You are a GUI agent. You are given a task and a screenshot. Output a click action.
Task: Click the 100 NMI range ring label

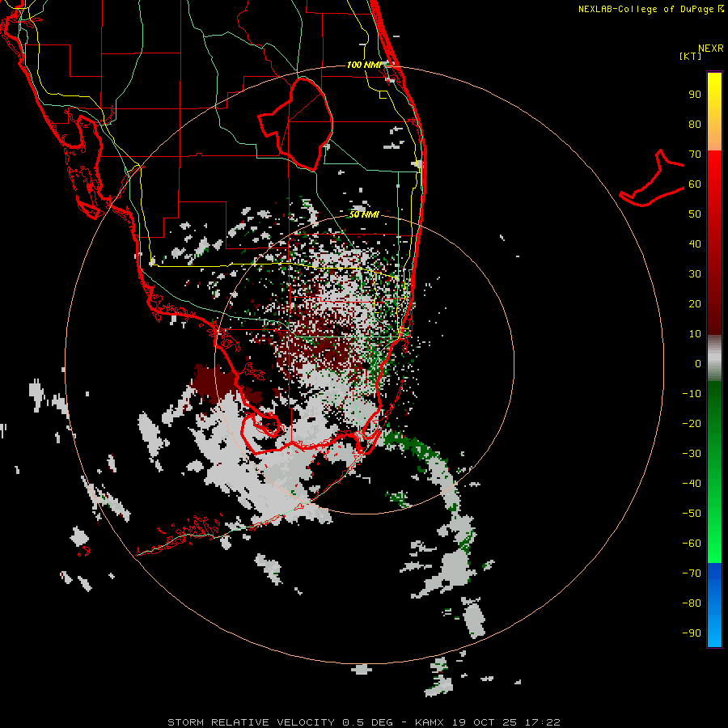[364, 65]
